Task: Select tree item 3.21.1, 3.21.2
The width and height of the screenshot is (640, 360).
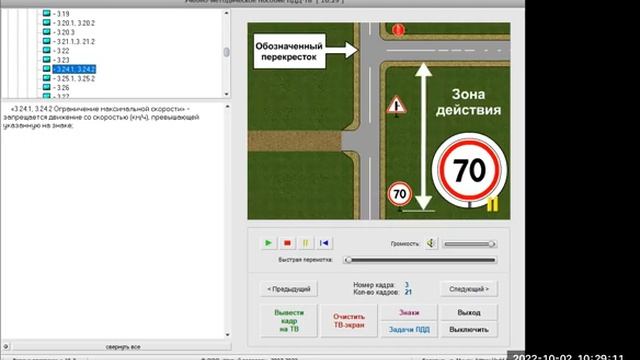Action: 74,42
